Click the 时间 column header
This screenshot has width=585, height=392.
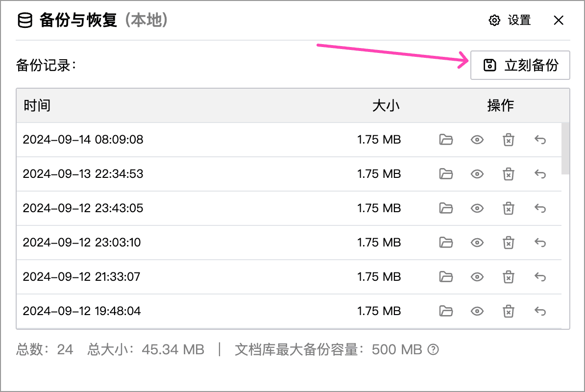tap(37, 105)
